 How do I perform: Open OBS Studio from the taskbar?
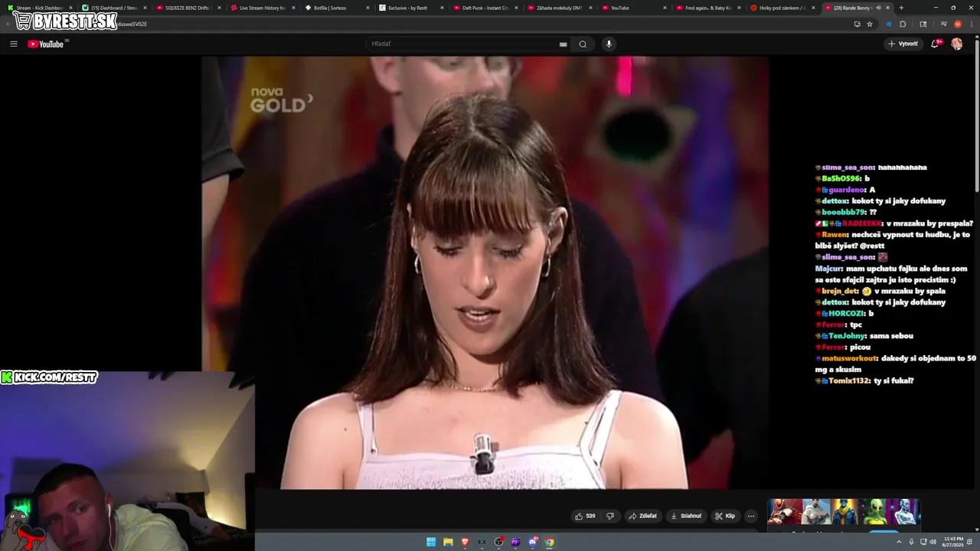click(499, 542)
